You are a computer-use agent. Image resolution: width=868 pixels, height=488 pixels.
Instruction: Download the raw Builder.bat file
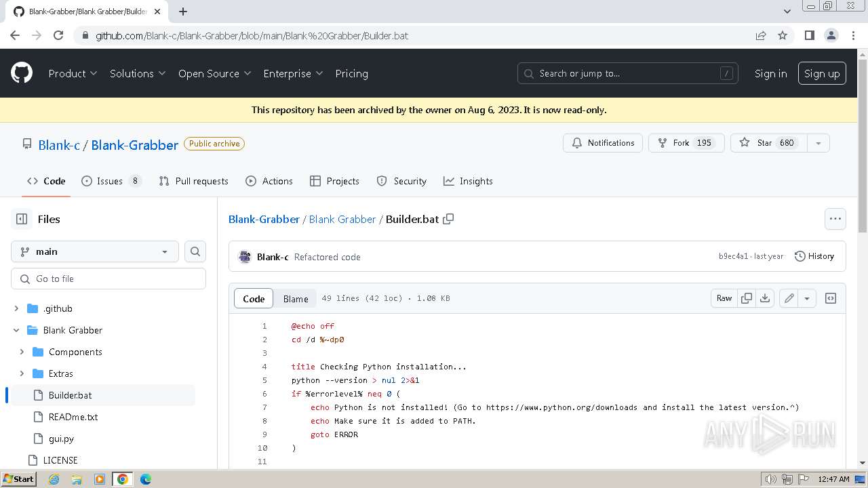(765, 298)
